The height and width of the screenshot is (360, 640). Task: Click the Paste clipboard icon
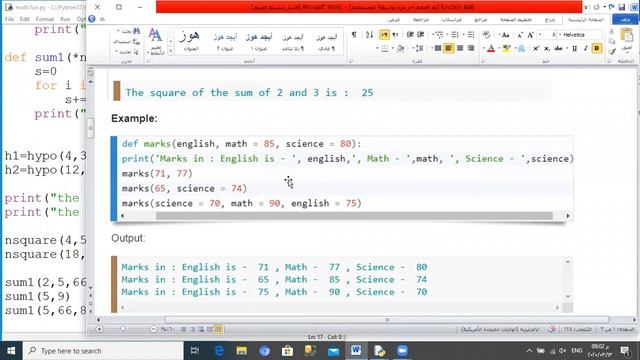(x=627, y=36)
